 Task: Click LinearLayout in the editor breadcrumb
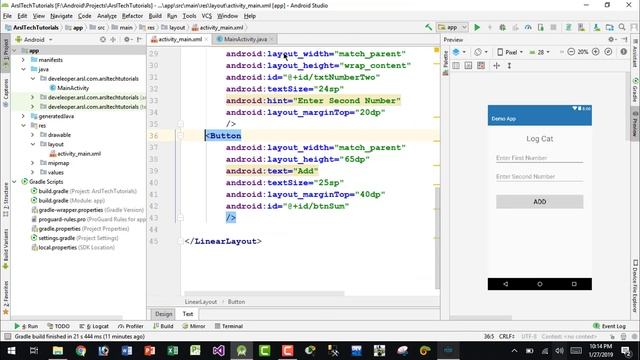200,302
